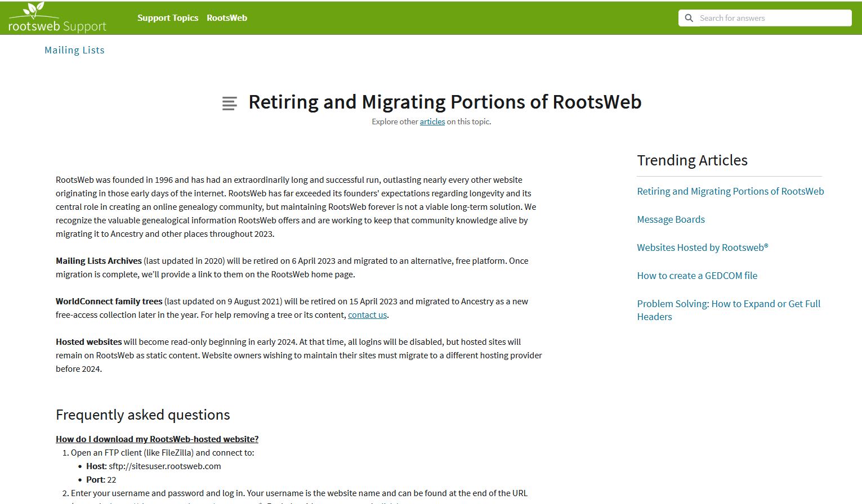Screen dimensions: 862x504
Task: Open Problem Solving Full Headers article
Action: coord(729,310)
